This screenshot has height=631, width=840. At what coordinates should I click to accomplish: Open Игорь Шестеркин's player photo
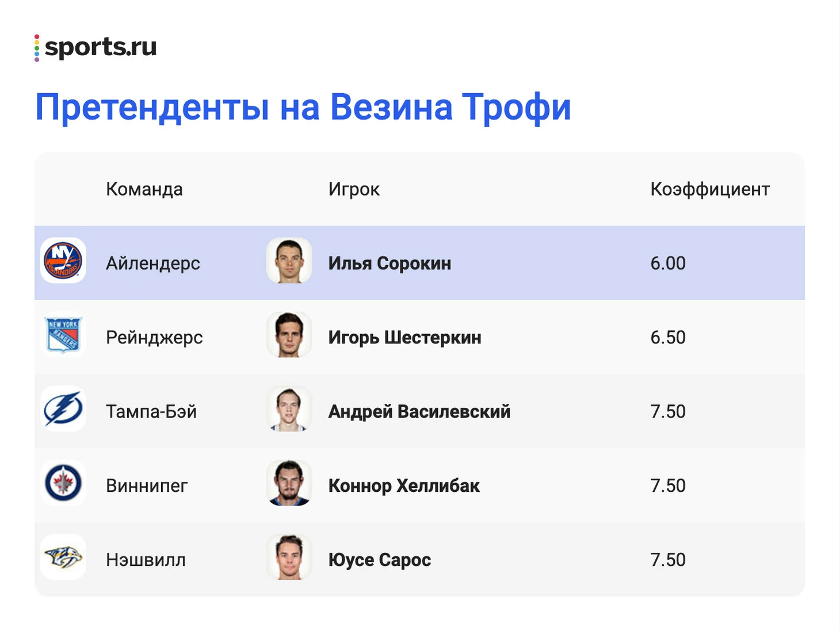[x=289, y=335]
